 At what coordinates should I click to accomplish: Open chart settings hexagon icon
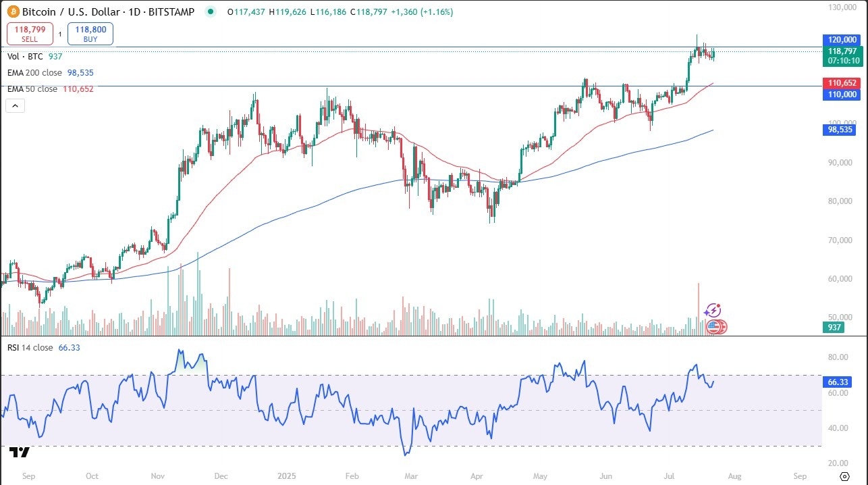[844, 476]
